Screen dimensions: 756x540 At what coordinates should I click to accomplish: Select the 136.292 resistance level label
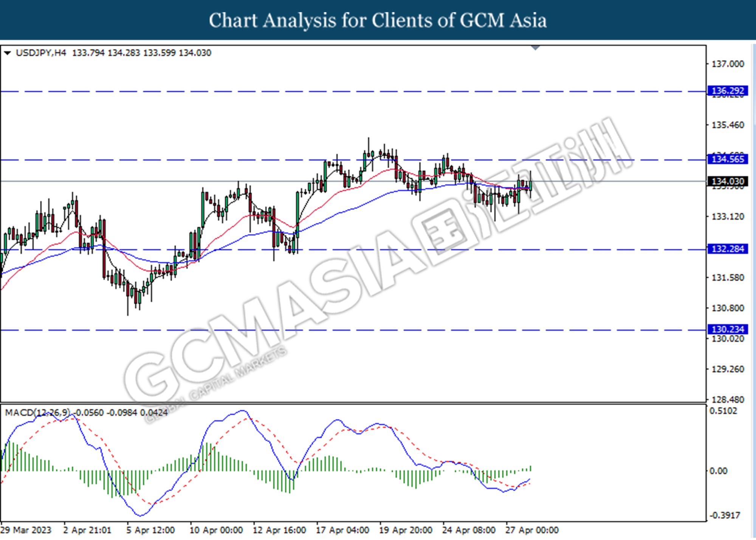pos(728,91)
